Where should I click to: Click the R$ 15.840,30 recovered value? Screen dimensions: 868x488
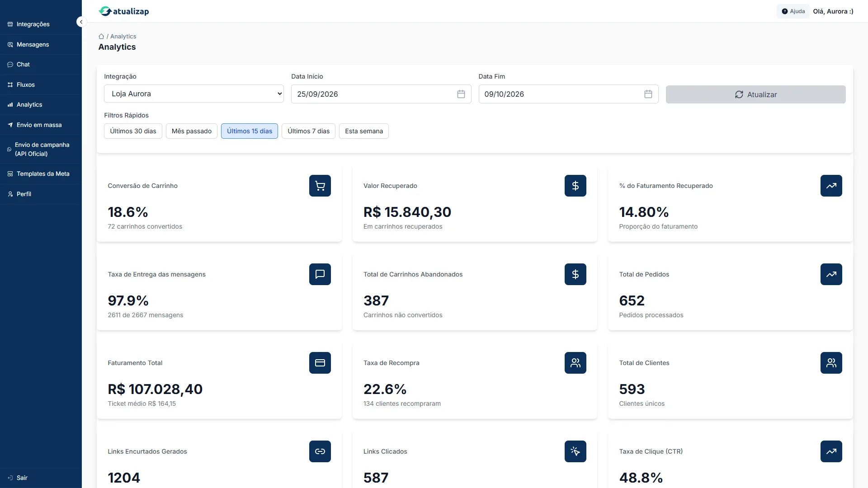[x=407, y=212]
